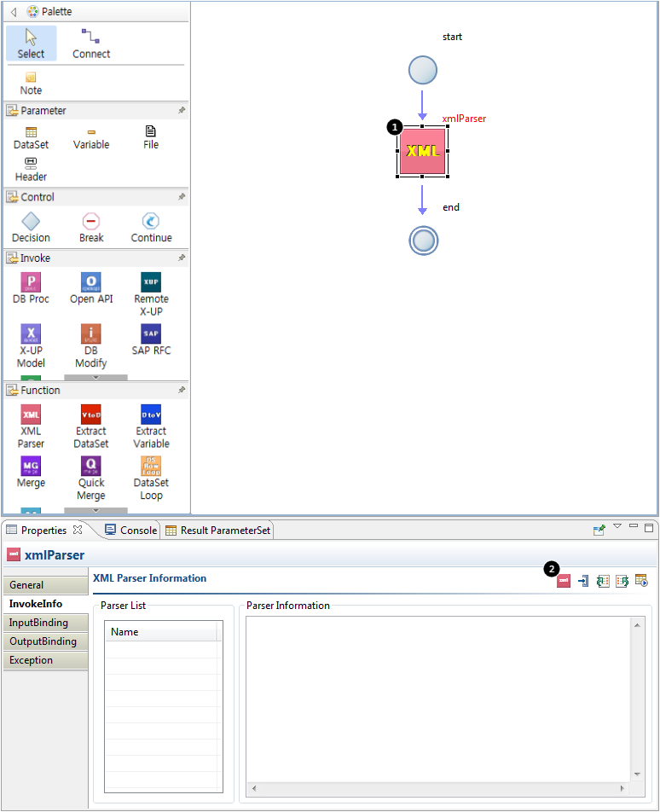Pick the DataSet parameter icon
This screenshot has width=660, height=812.
click(x=31, y=138)
